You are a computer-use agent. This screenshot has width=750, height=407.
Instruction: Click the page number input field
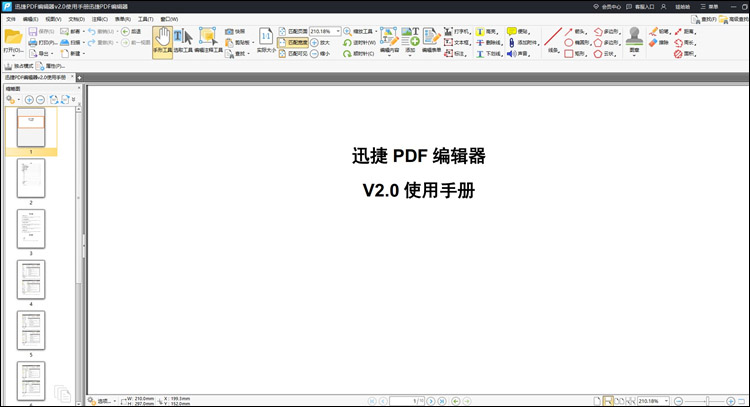click(x=407, y=401)
